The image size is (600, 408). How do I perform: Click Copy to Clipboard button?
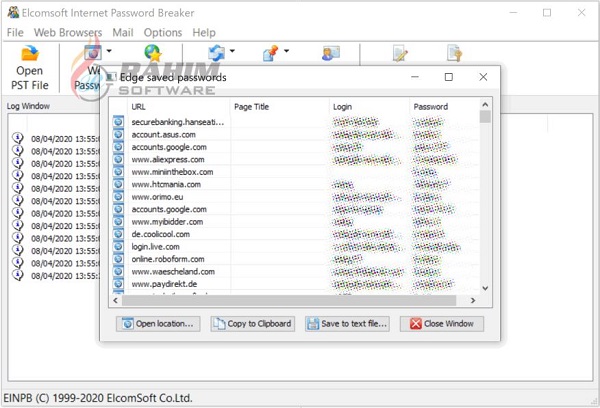click(253, 324)
